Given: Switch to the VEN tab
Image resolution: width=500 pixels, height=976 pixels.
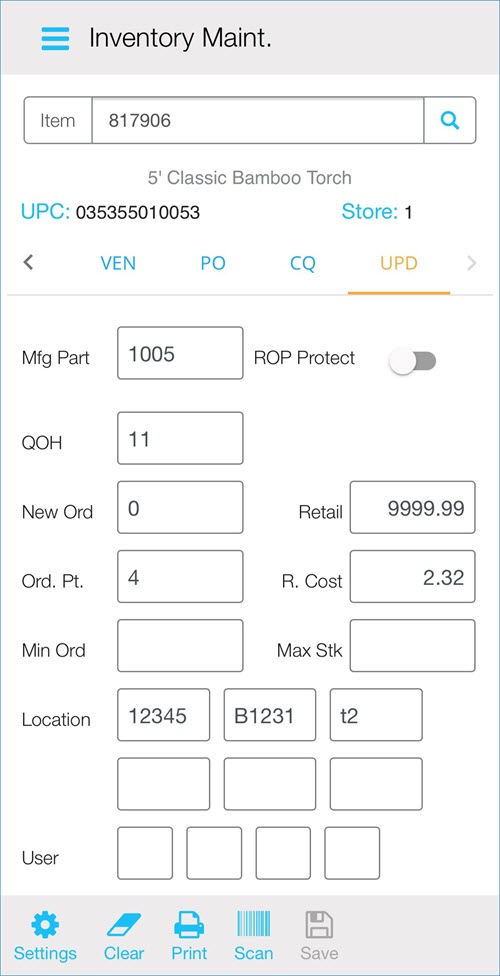Looking at the screenshot, I should tap(118, 263).
